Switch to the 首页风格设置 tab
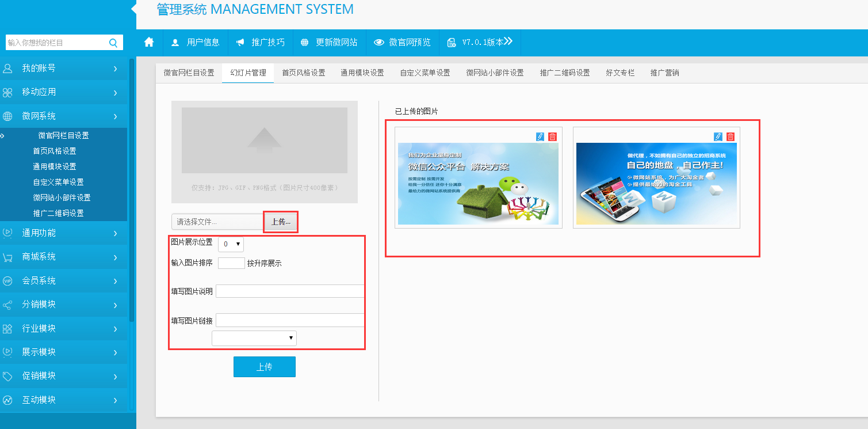 coord(303,73)
